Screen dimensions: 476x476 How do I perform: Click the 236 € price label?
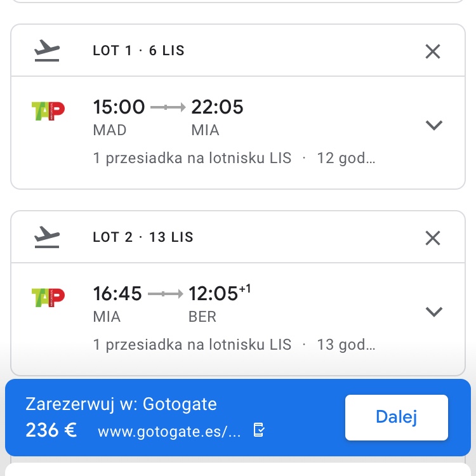pos(51,430)
